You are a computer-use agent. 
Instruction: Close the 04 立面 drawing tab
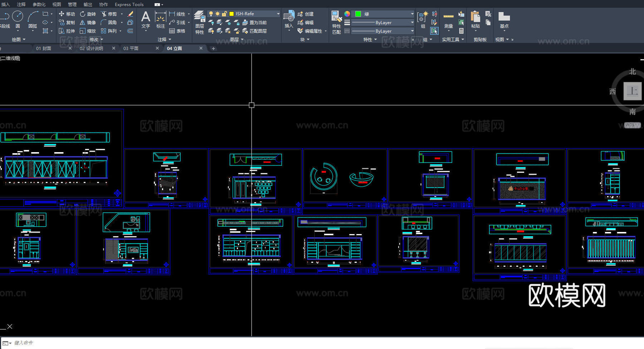[201, 48]
